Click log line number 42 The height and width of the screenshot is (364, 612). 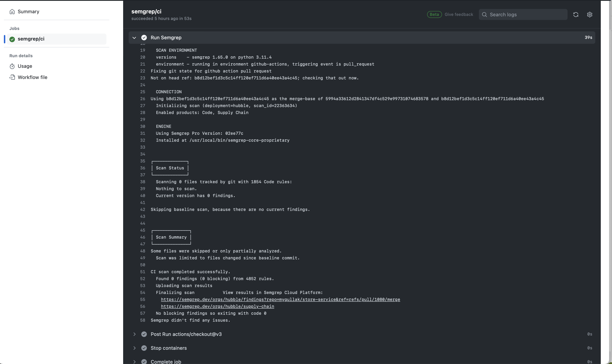click(x=143, y=209)
